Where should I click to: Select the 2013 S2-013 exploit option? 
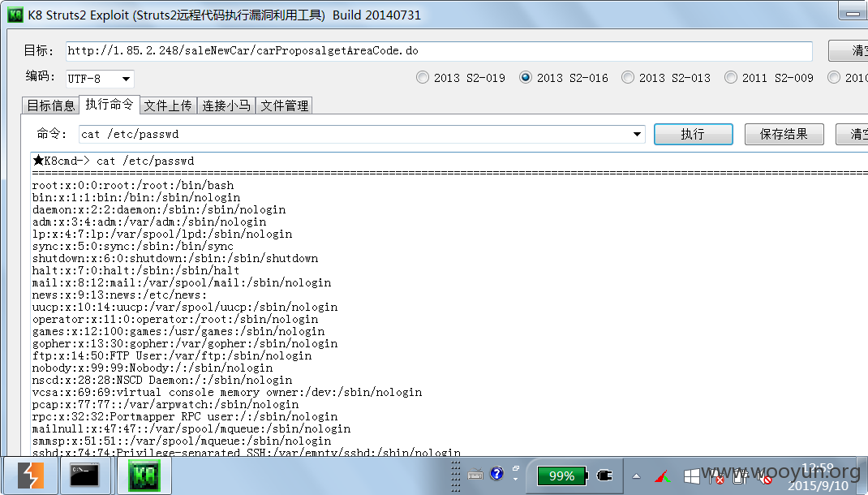(667, 78)
